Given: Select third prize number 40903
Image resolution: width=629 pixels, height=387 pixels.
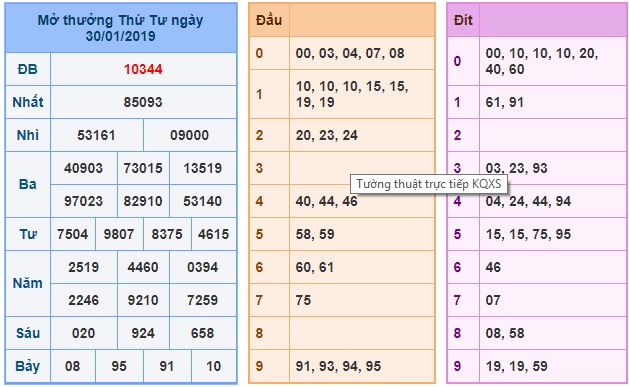Looking at the screenshot, I should pyautogui.click(x=83, y=168).
